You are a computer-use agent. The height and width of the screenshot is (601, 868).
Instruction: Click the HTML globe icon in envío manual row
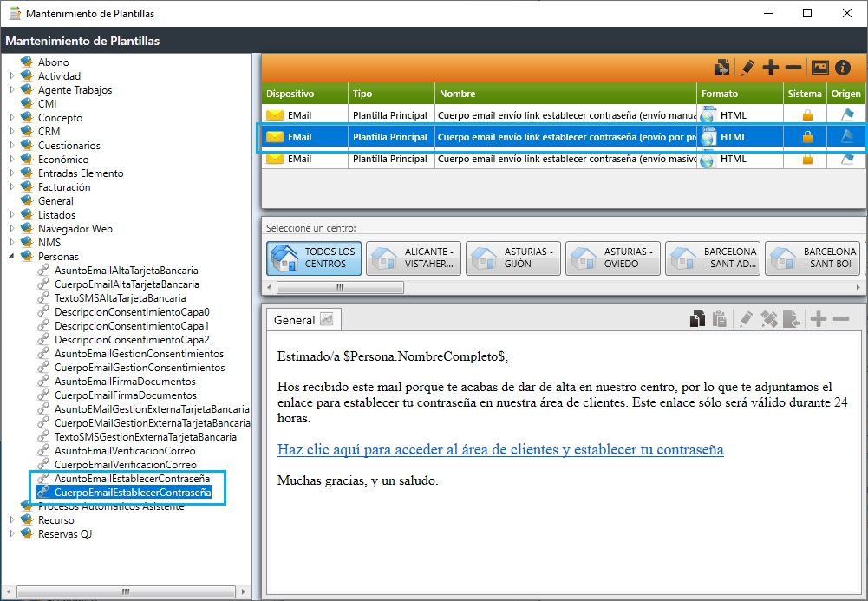point(708,115)
